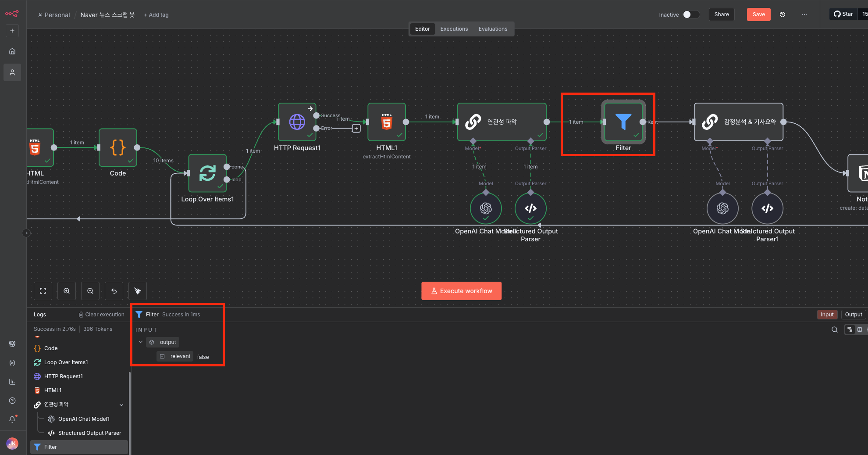Go to the Home overview icon
868x455 pixels.
(x=12, y=51)
